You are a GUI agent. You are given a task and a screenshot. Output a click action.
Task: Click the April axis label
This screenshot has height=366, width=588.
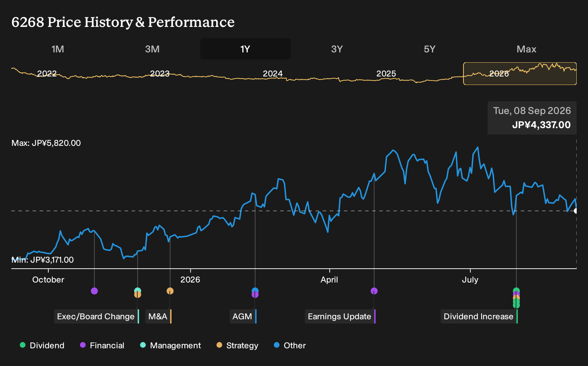click(x=329, y=280)
